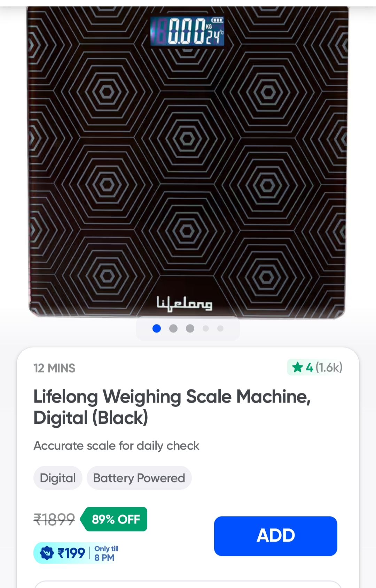Select the fourth small carousel dot
The height and width of the screenshot is (588, 376).
[206, 328]
